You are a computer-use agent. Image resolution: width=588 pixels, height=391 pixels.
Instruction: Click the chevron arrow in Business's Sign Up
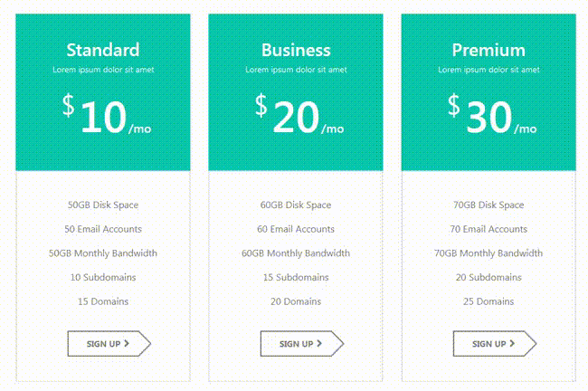point(319,344)
